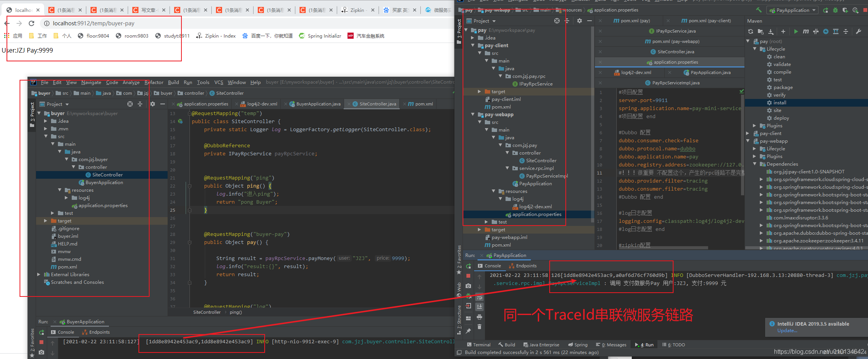Open room:9803 bookmark

pyautogui.click(x=132, y=36)
